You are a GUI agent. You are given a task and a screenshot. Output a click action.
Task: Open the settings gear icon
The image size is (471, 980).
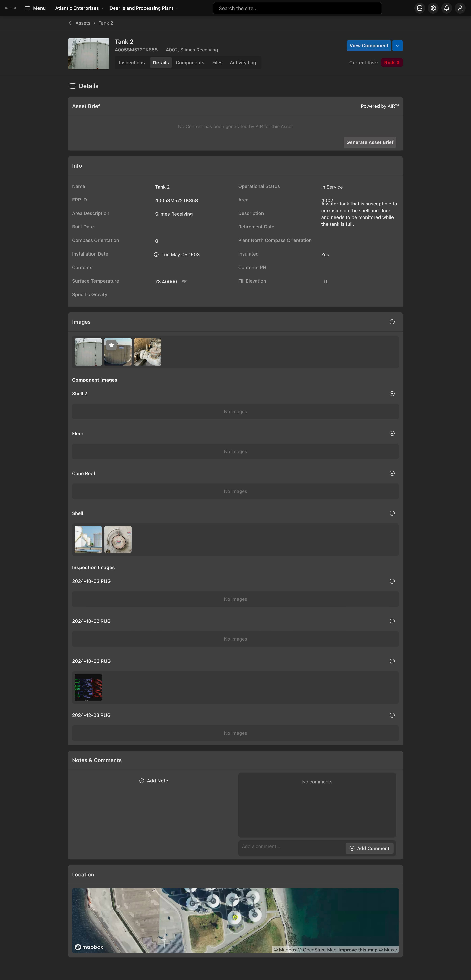(x=433, y=8)
